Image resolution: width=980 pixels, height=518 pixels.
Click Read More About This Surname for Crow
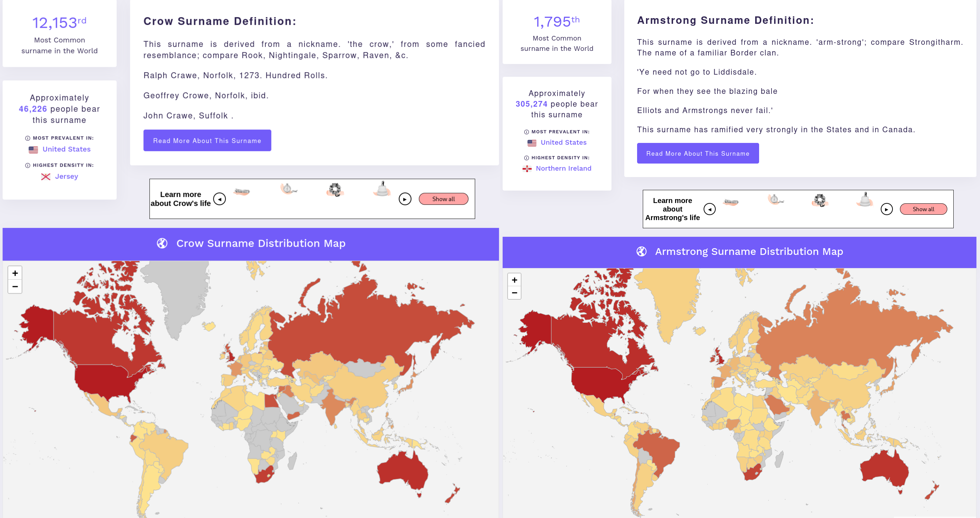click(x=207, y=141)
